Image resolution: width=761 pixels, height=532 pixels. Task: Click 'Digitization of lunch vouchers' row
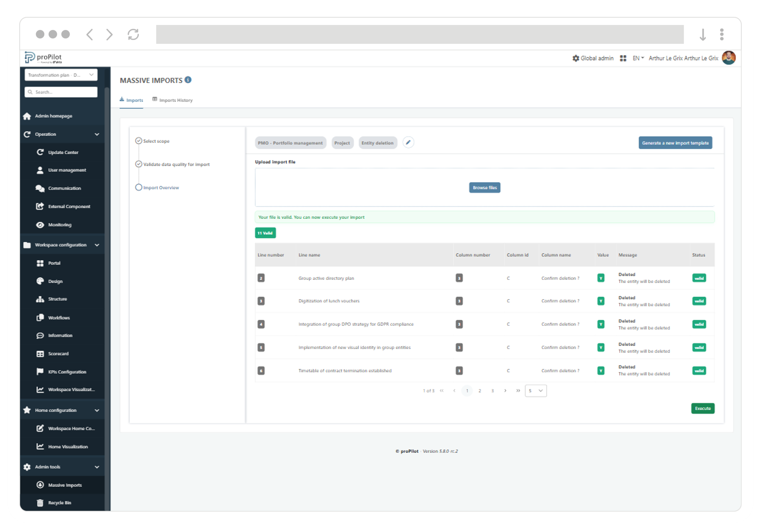pos(485,301)
